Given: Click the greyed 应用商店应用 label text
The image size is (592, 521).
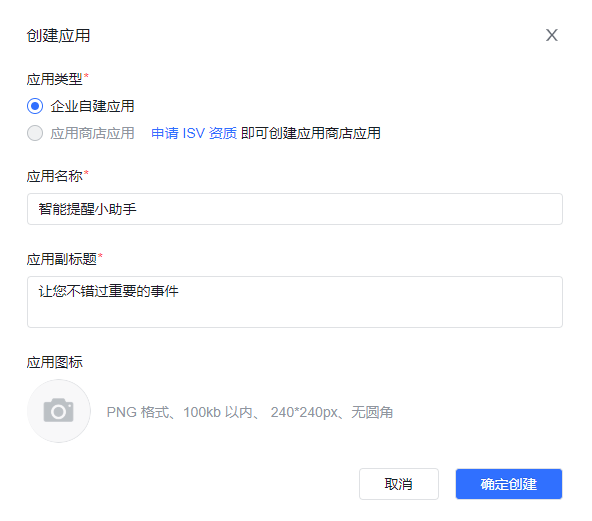Looking at the screenshot, I should (92, 133).
